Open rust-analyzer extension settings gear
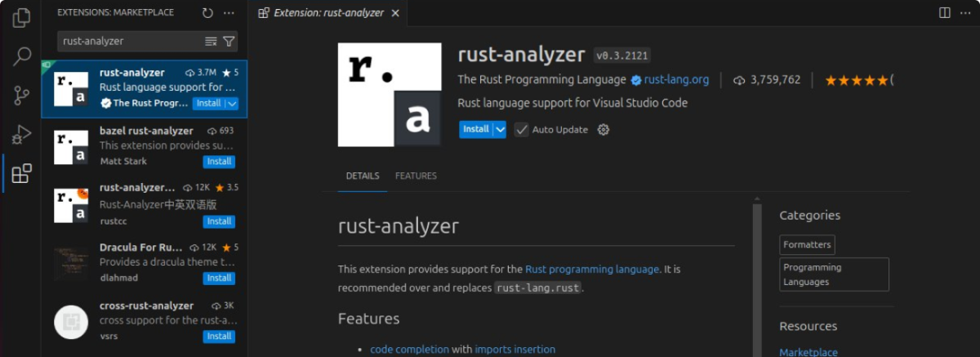Viewport: 980px width, 357px height. (x=604, y=129)
